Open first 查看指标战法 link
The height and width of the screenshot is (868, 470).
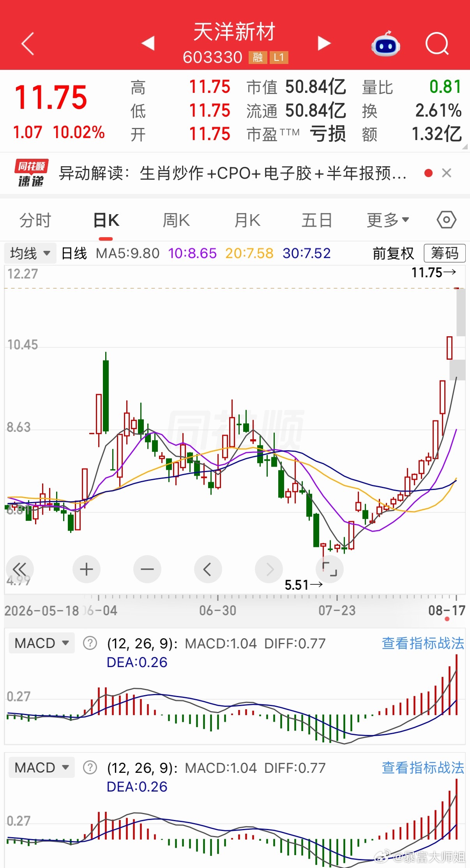[x=423, y=643]
